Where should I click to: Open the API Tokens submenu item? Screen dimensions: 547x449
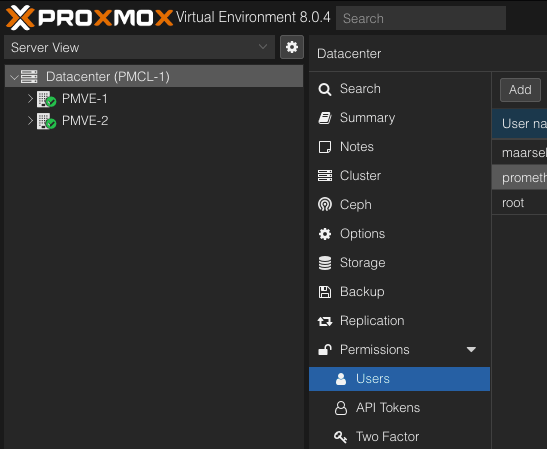(x=399, y=407)
